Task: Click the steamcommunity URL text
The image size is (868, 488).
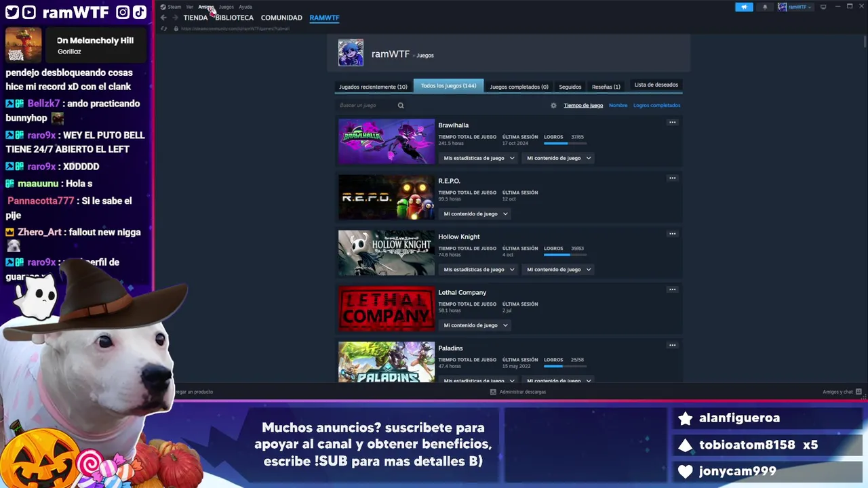Action: point(235,28)
